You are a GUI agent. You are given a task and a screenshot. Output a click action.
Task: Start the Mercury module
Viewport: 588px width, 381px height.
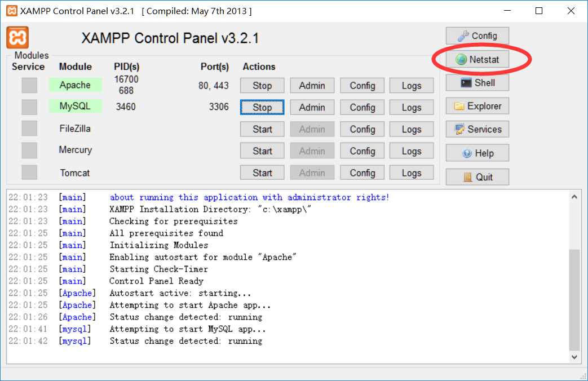click(262, 150)
